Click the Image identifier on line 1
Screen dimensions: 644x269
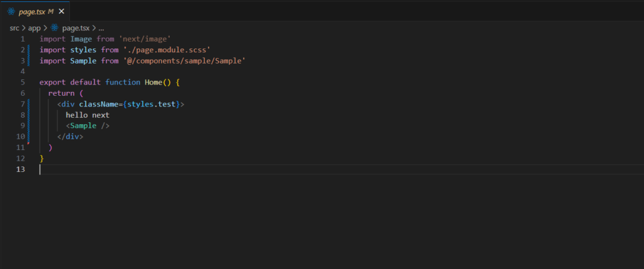(81, 39)
